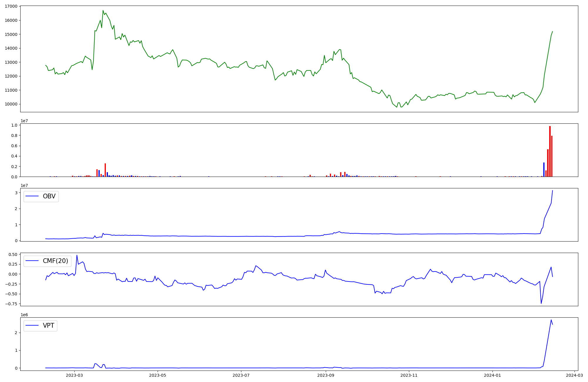Click the price line's highest peak near 16700
This screenshot has height=382, width=588.
(103, 11)
